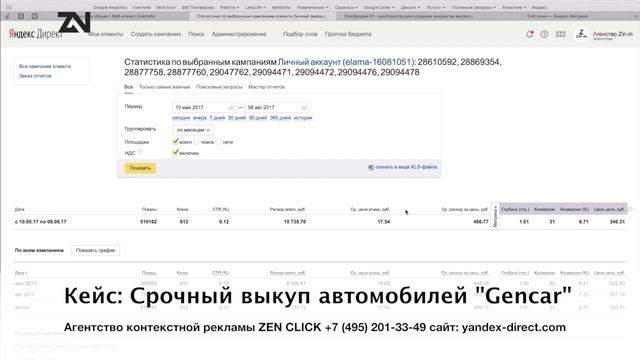Open Создать кампанию in top navigation
Viewport: 640px width, 360px height.
(156, 34)
